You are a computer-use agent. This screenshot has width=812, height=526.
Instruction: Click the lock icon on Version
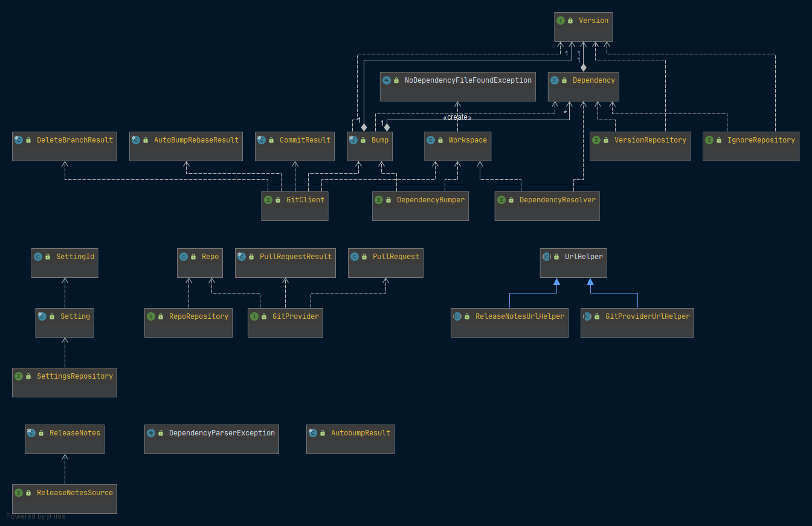(570, 21)
